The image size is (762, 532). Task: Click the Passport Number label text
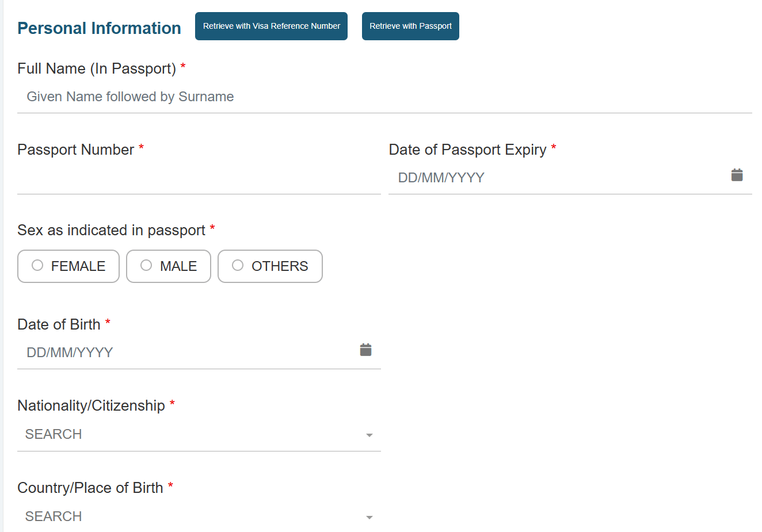(x=75, y=150)
